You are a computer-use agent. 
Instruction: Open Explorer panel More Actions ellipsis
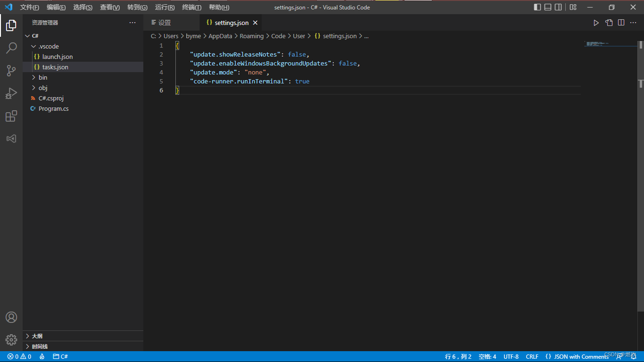(132, 23)
